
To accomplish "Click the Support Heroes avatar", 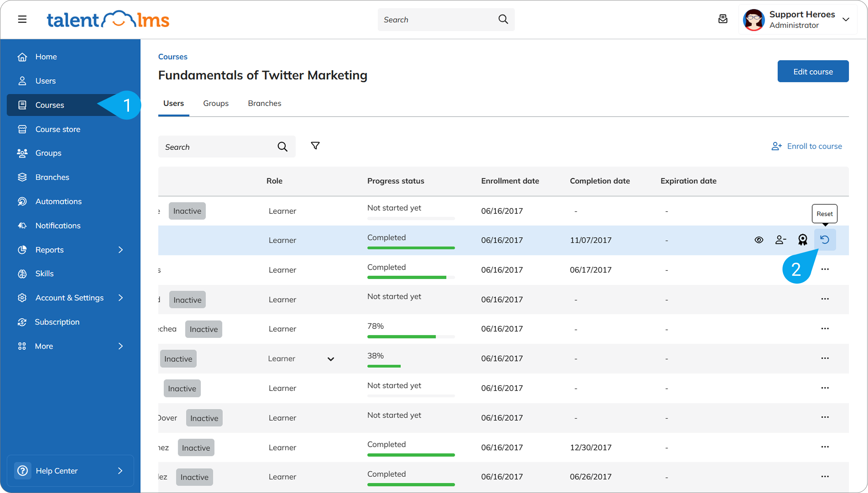I will (754, 20).
